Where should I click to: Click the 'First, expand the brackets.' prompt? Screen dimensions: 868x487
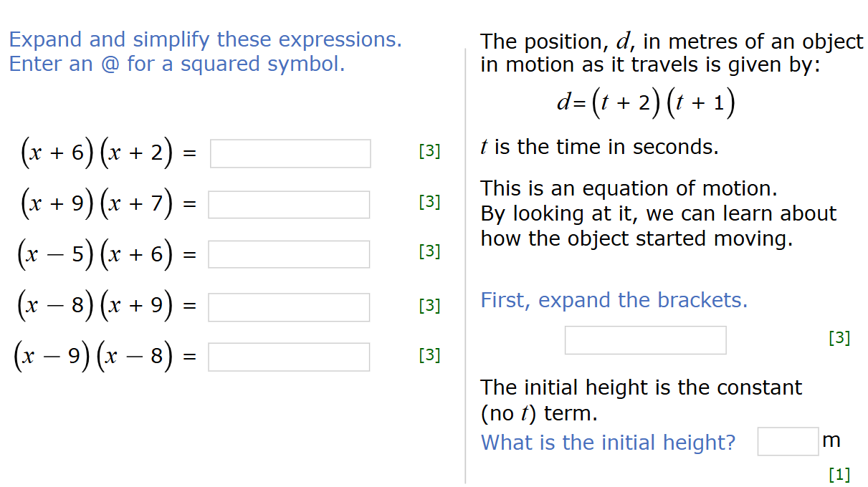point(614,300)
